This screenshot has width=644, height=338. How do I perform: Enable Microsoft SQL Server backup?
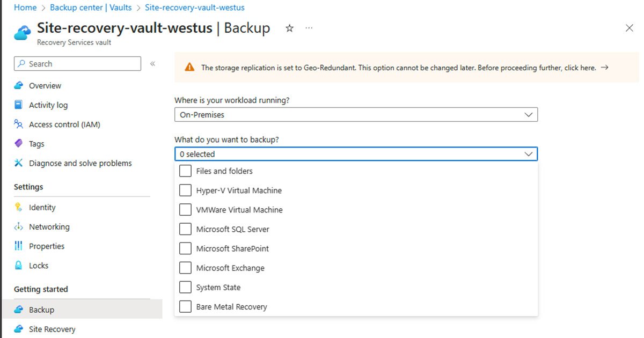pyautogui.click(x=185, y=229)
